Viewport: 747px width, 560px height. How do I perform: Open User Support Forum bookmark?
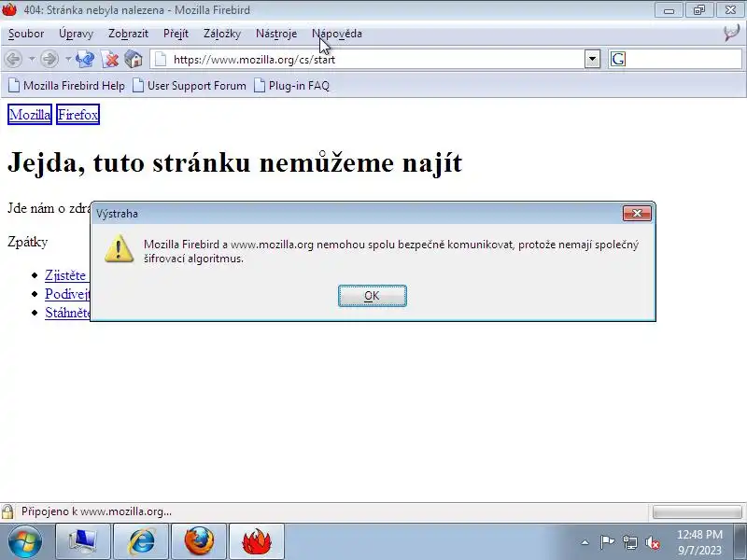[x=190, y=86]
